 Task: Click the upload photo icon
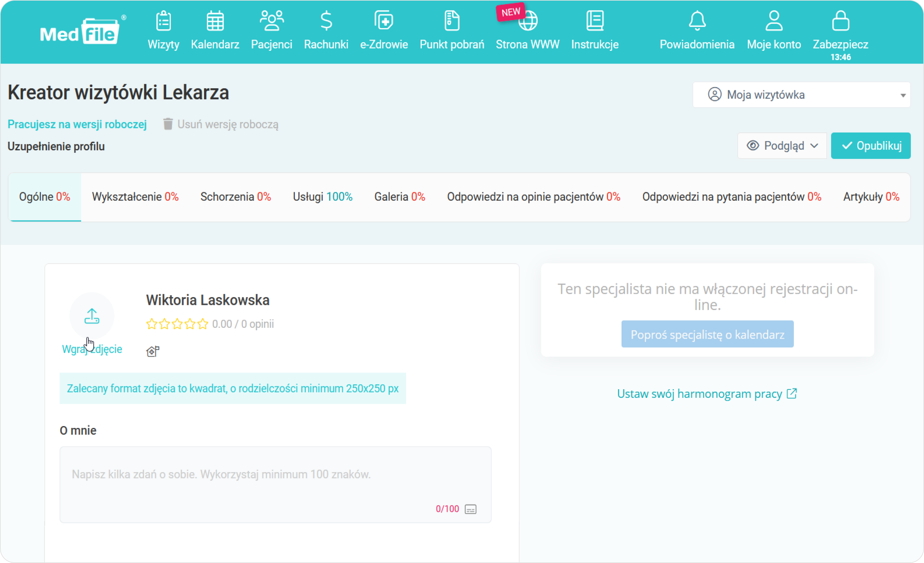(92, 316)
